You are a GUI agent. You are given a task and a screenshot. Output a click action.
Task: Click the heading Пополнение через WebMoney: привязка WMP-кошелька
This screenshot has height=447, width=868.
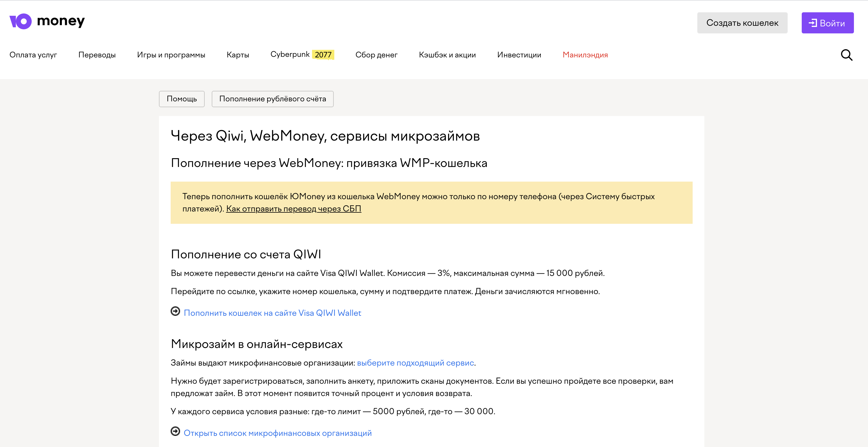click(329, 163)
